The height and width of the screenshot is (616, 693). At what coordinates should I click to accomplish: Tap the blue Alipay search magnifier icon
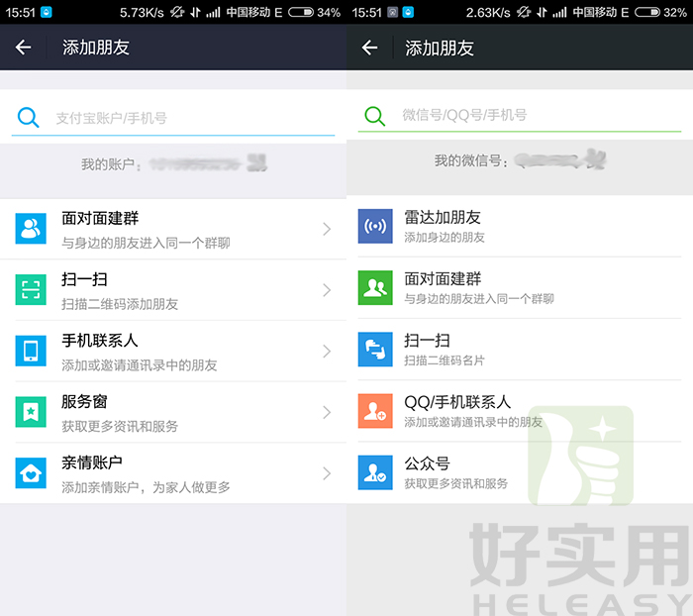[28, 117]
